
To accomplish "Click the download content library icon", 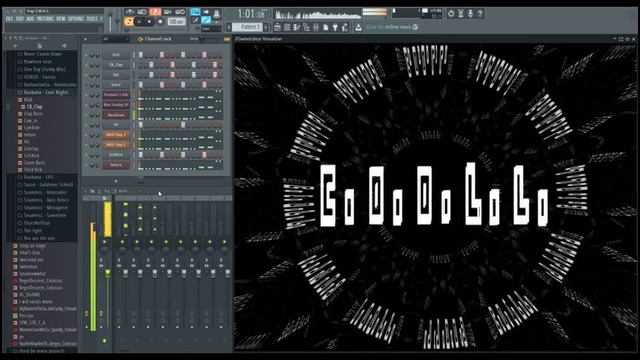I will click(x=358, y=27).
